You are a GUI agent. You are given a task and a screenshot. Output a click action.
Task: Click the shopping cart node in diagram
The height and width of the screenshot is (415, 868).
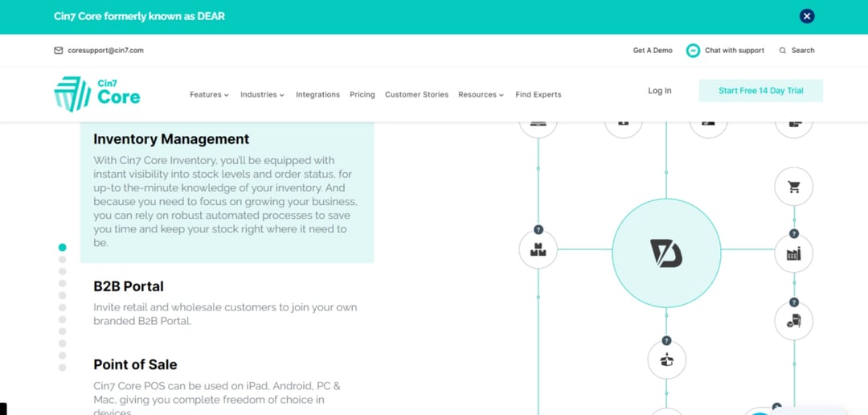tap(794, 187)
